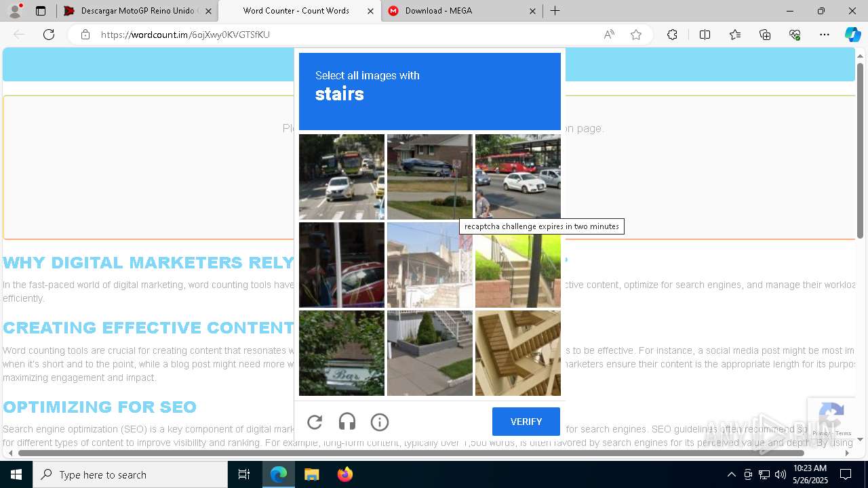Toggle split screen view
868x488 pixels.
705,35
